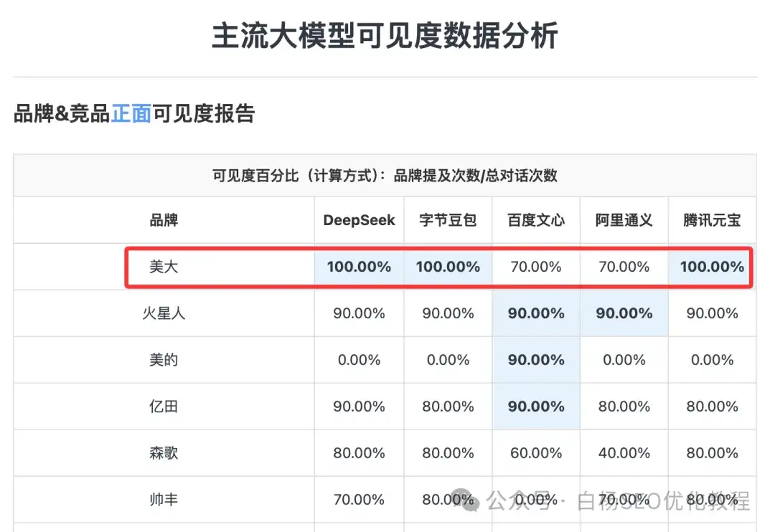Select 美的's highlighted 百度文心 90.00% cell

[x=536, y=360]
